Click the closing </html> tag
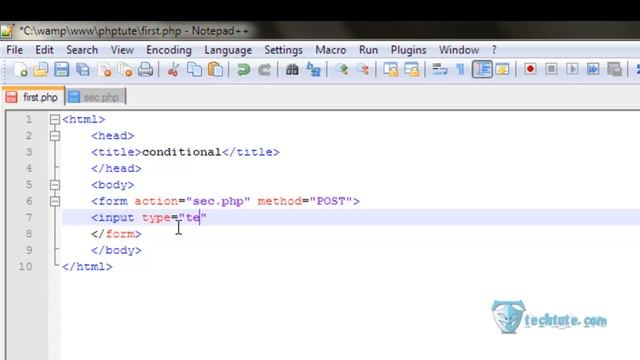 87,267
